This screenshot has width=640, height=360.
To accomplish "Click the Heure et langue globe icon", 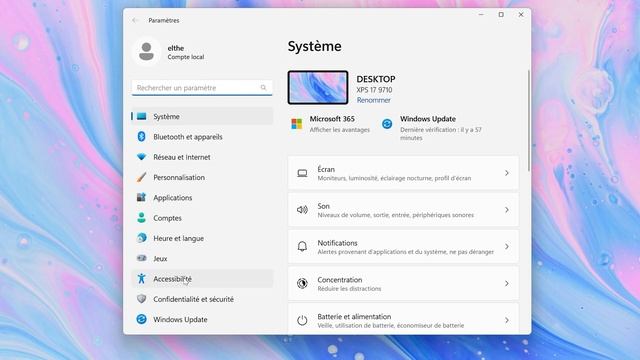I will click(x=142, y=238).
